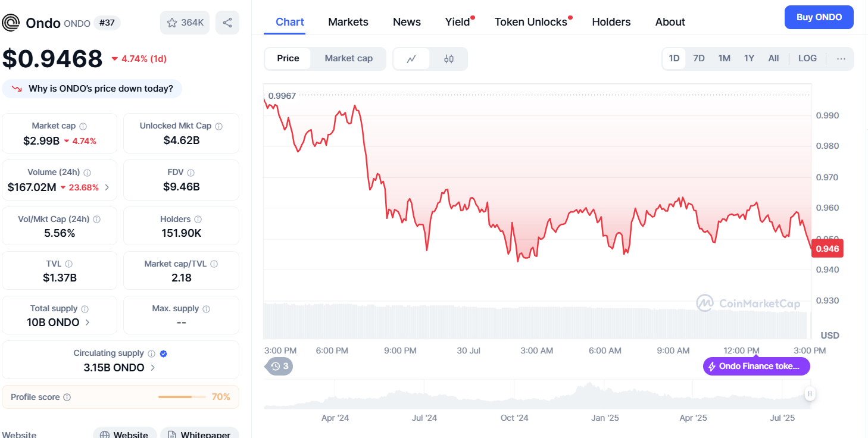Select the All time range
The image size is (868, 438).
click(x=773, y=58)
